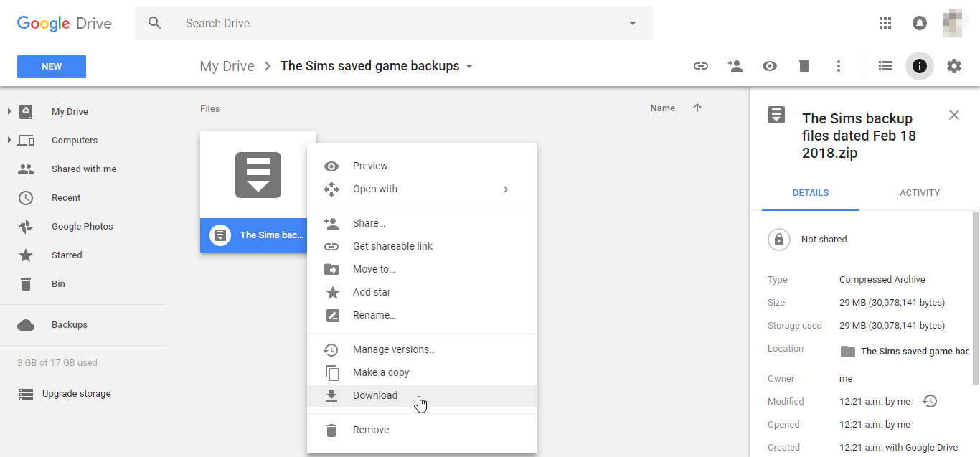Screen dimensions: 980x457
Task: Click Download in the context menu
Action: pos(421,395)
